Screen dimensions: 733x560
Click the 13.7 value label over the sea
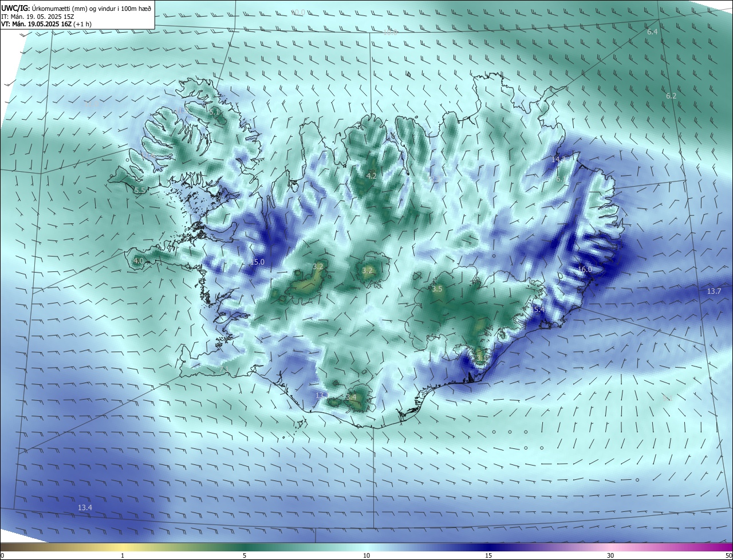(x=714, y=291)
